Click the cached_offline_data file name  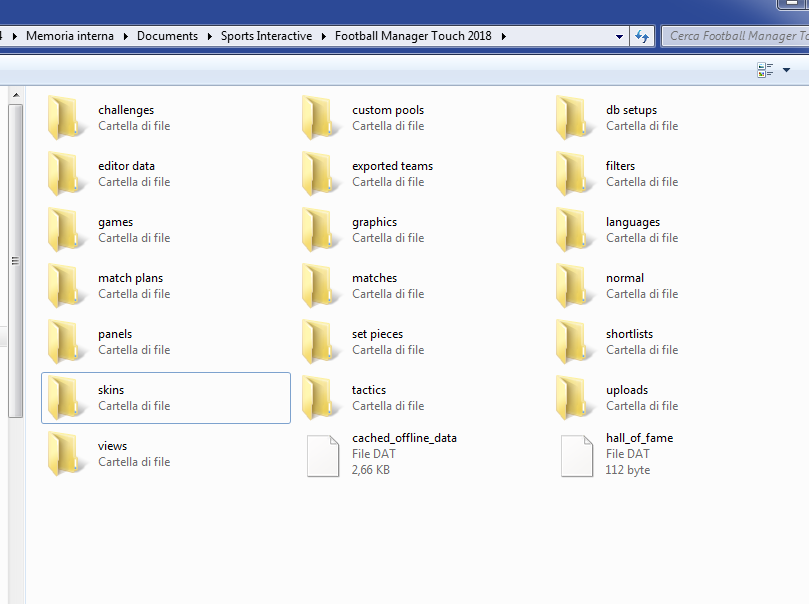coord(404,438)
